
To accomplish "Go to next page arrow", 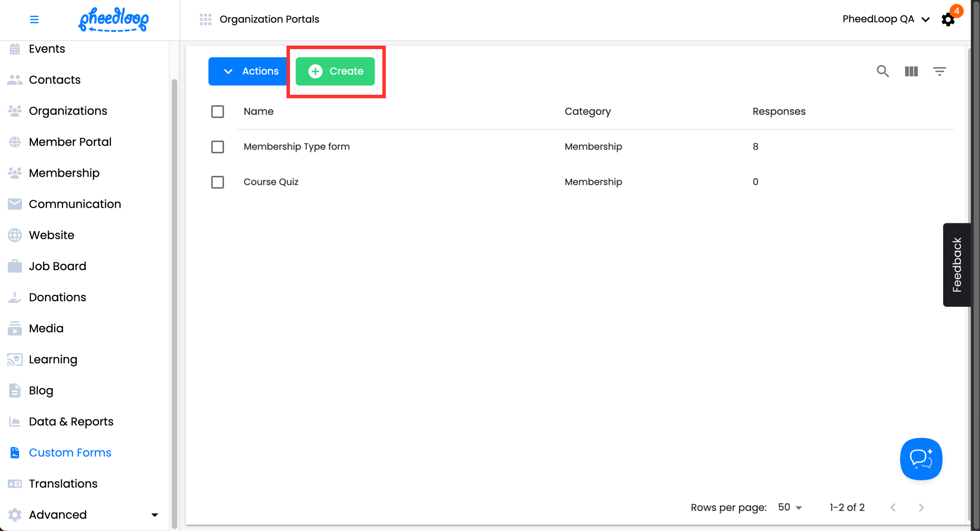I will pyautogui.click(x=921, y=507).
